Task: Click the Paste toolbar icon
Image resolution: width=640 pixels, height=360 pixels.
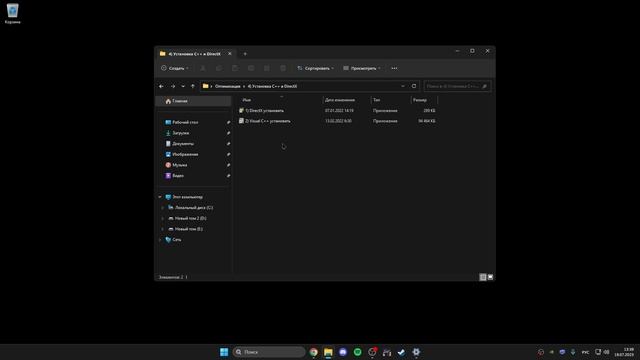Action: (235, 68)
